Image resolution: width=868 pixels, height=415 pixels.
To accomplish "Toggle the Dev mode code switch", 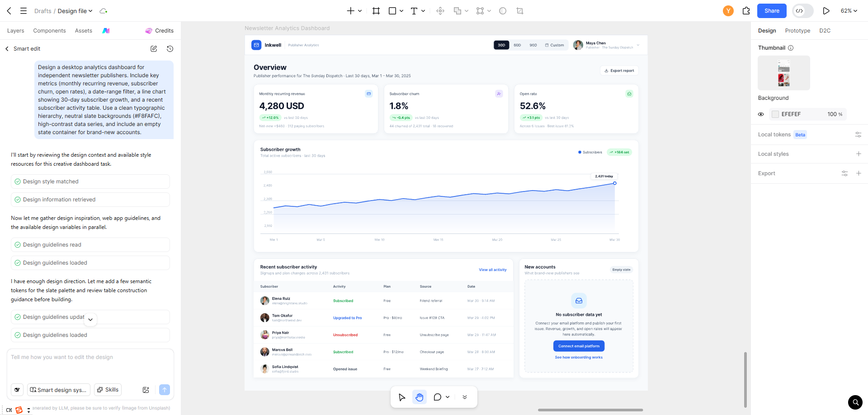I will (x=803, y=11).
